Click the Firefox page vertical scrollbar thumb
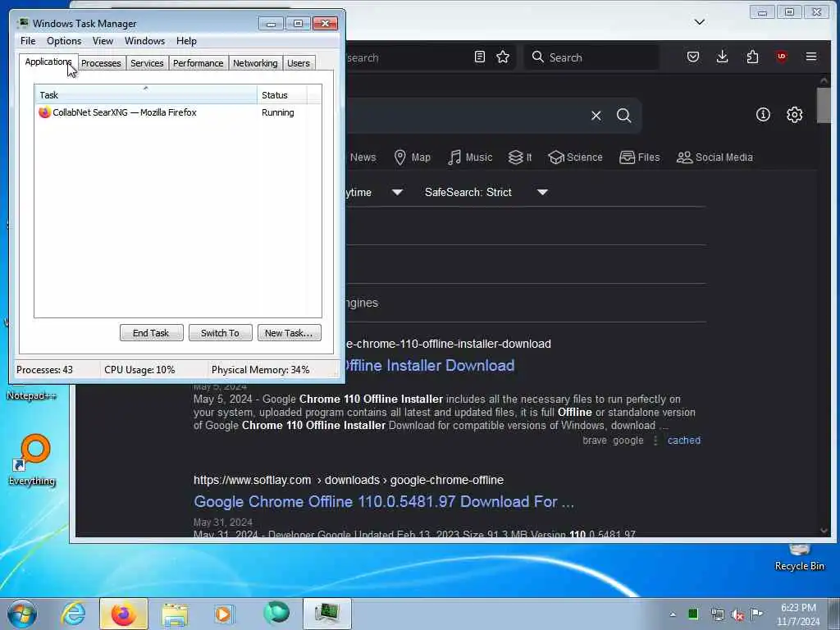The image size is (840, 630). [x=824, y=105]
